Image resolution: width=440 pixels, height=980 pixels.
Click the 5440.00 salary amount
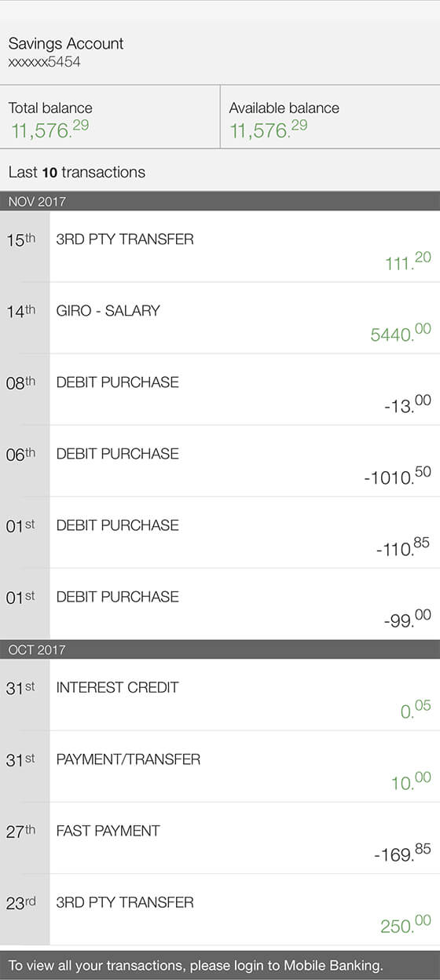pyautogui.click(x=401, y=333)
